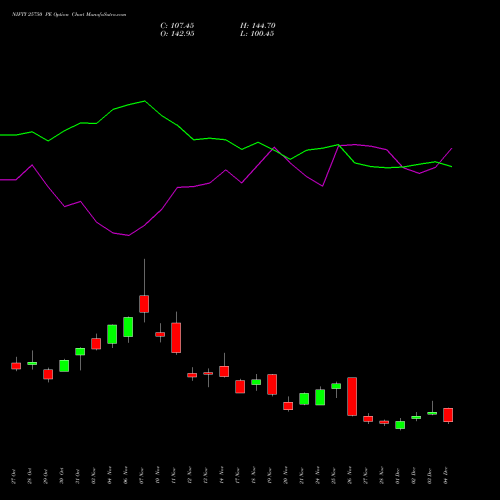Click the NIFTY PE Option chart title
Screen dimensions: 500x500
(69, 15)
